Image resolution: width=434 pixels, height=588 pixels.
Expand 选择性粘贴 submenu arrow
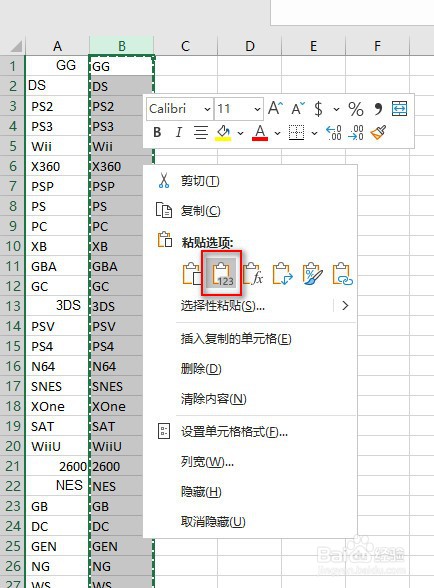(345, 306)
